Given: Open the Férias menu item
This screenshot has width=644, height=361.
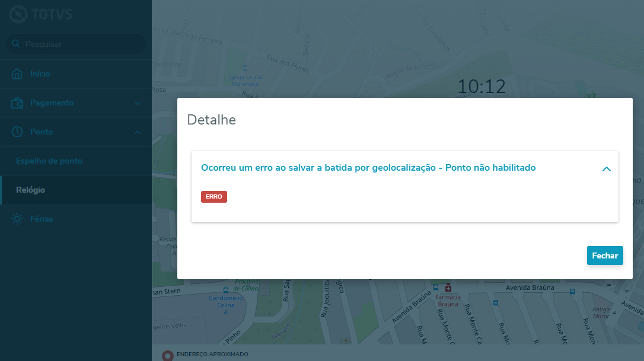Looking at the screenshot, I should (x=76, y=219).
